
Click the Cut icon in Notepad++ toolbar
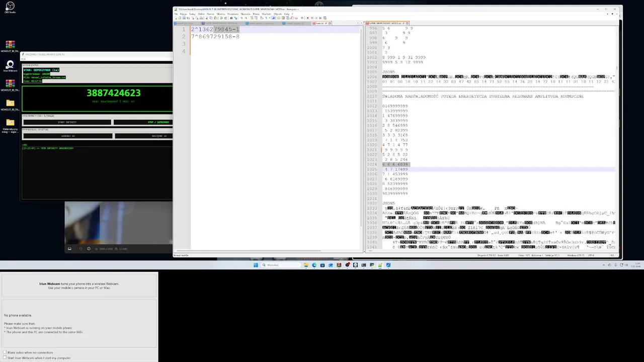(x=206, y=18)
